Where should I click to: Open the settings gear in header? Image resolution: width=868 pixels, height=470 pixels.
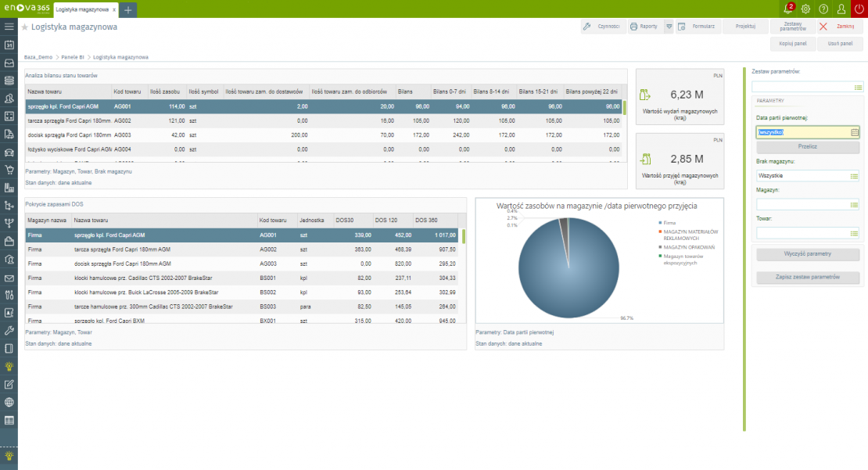point(805,9)
